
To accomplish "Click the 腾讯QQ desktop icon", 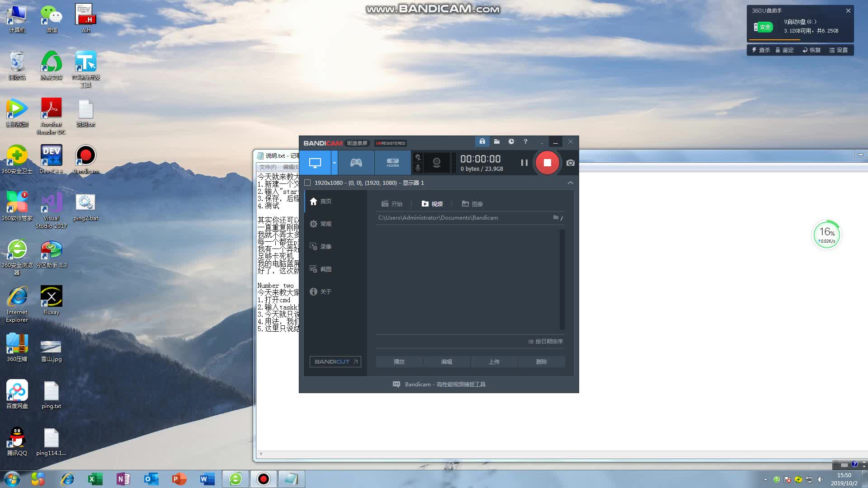I will pyautogui.click(x=17, y=441).
